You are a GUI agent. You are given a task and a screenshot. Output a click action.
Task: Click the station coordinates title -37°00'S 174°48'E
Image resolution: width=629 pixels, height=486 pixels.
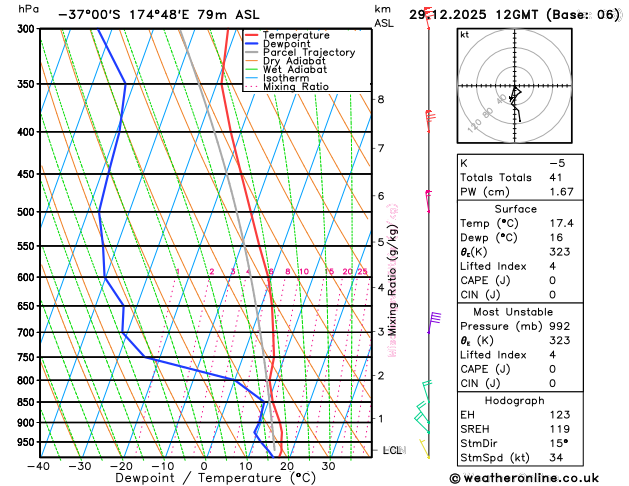[124, 15]
